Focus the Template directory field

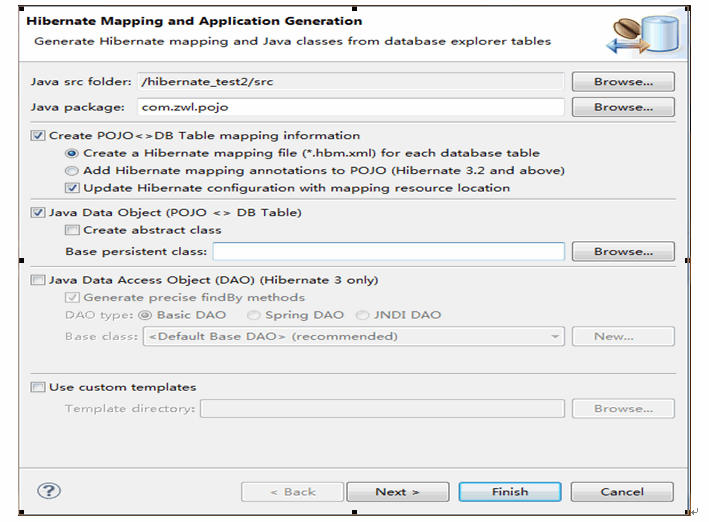pyautogui.click(x=383, y=408)
